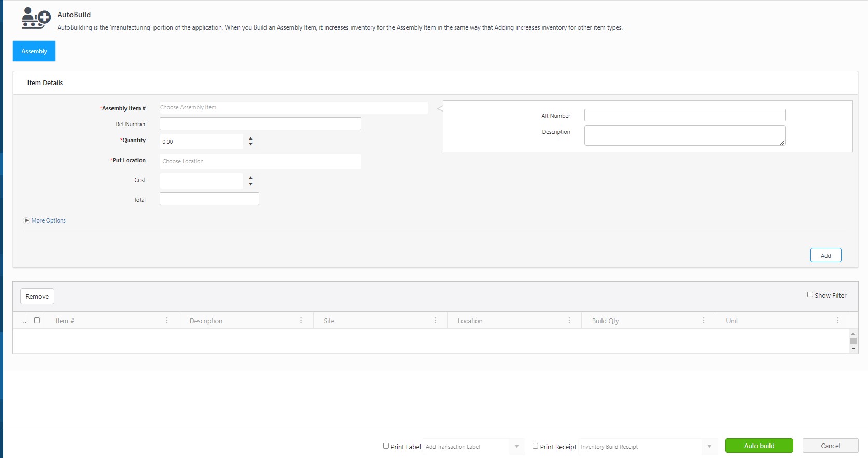This screenshot has height=458, width=868.
Task: Open column menu for Unit column
Action: (x=837, y=321)
